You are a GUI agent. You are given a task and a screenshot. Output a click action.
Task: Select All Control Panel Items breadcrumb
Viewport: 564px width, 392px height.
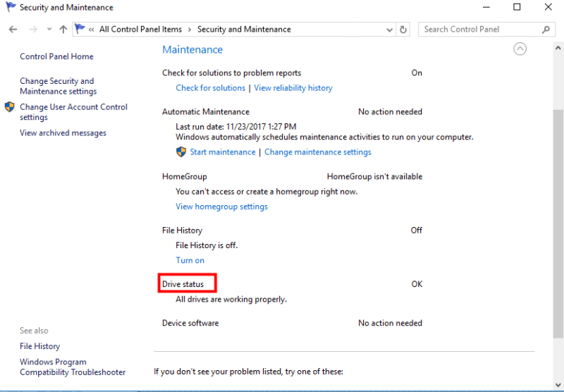pyautogui.click(x=140, y=30)
